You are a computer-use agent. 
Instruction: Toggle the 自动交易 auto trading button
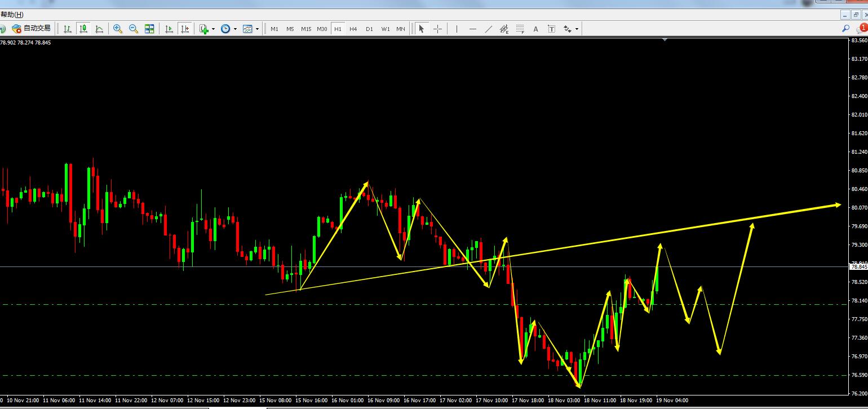pos(32,28)
